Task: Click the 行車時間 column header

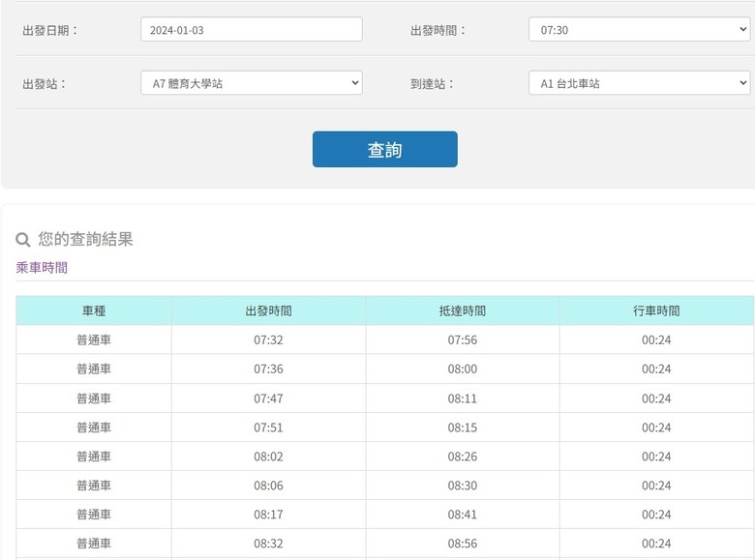Action: (656, 310)
